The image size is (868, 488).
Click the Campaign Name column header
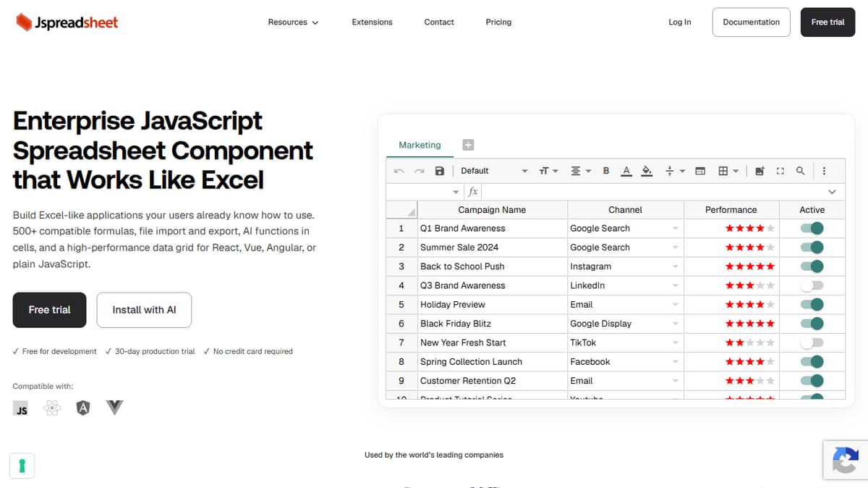[492, 210]
